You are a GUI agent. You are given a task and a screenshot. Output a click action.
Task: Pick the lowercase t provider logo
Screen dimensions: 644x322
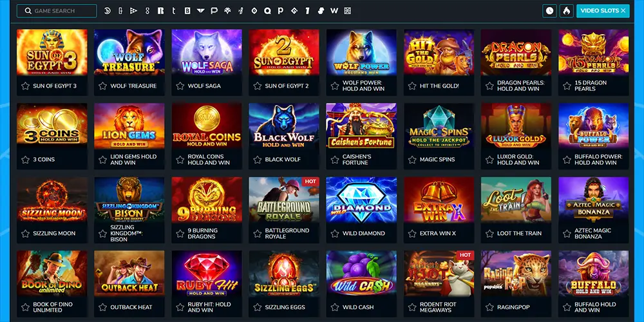(x=174, y=11)
